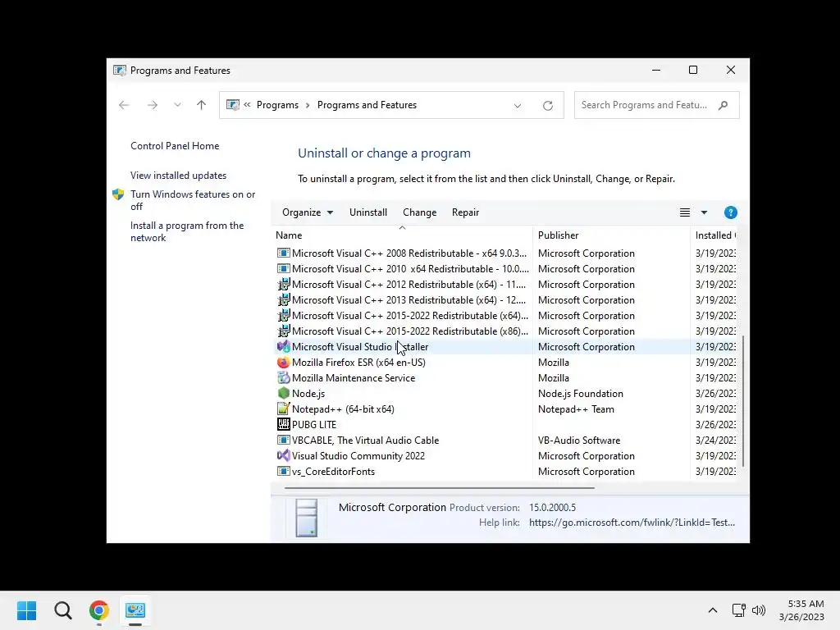Go back using the back arrow
Screen dimensions: 840x630
coord(124,105)
